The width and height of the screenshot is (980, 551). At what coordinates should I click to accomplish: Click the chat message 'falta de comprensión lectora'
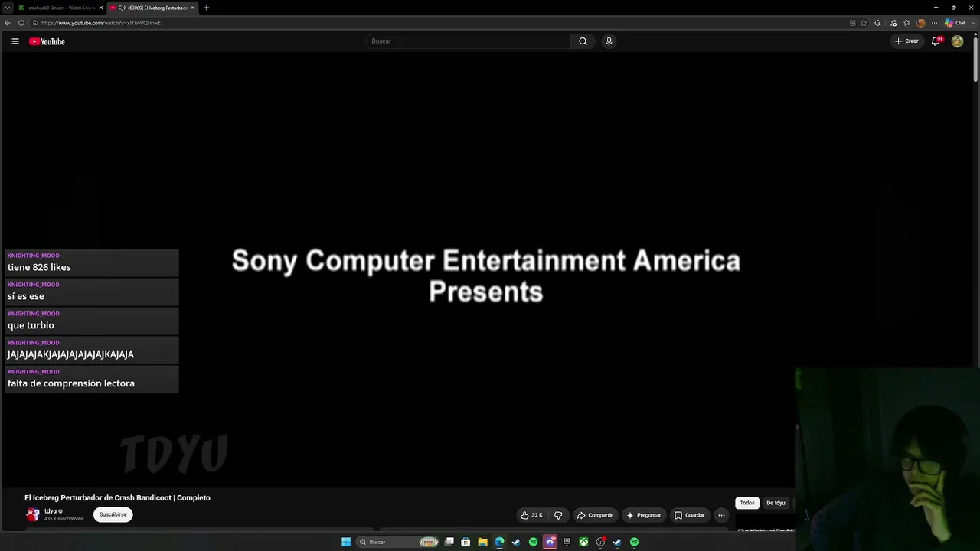coord(71,383)
